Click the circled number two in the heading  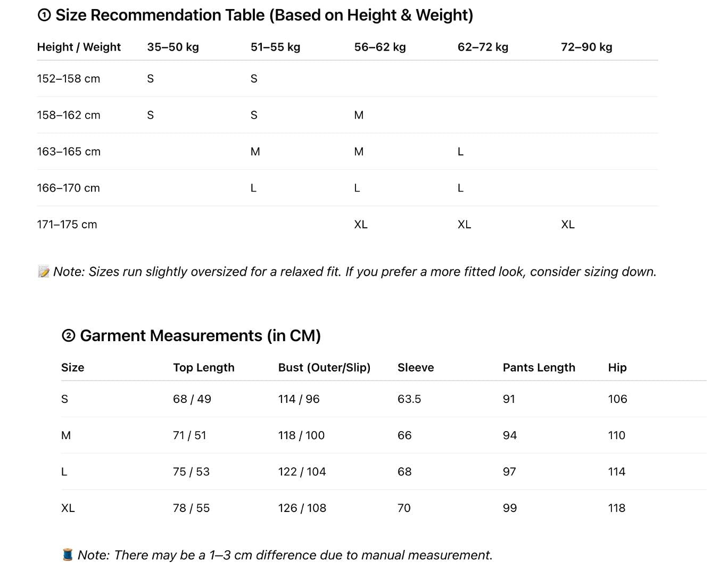(69, 336)
